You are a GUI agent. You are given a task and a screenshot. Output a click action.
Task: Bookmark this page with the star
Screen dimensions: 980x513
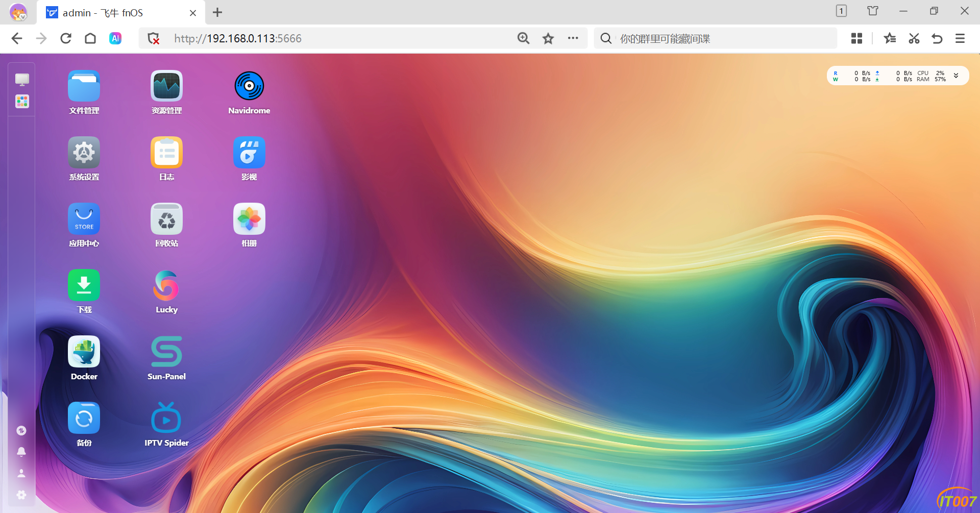[548, 38]
